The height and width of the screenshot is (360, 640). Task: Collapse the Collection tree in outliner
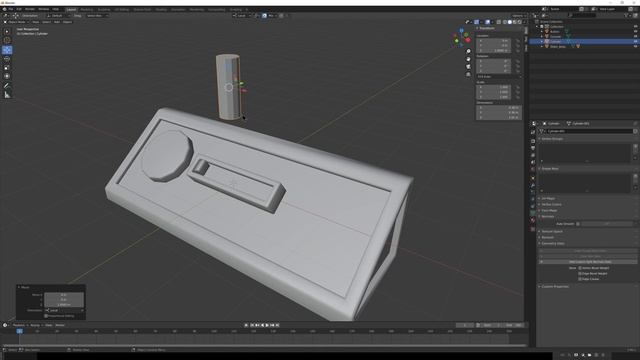537,27
